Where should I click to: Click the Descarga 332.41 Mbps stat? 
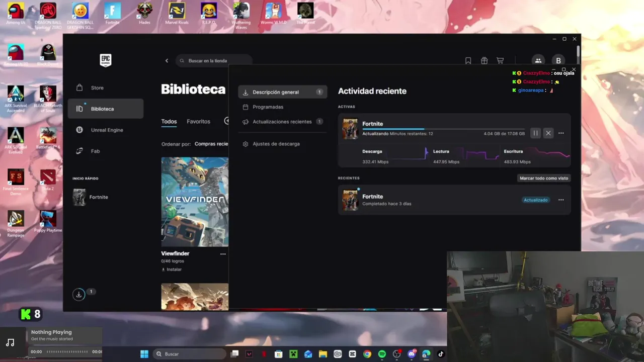(x=375, y=156)
